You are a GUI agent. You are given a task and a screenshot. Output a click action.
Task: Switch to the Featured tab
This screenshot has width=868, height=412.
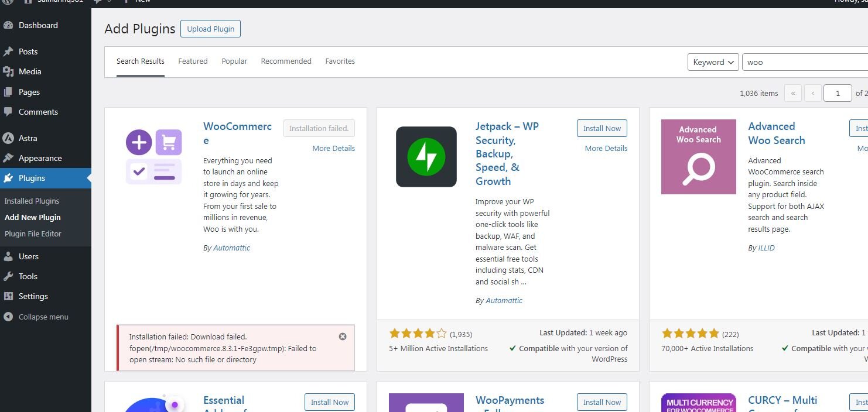pos(193,61)
